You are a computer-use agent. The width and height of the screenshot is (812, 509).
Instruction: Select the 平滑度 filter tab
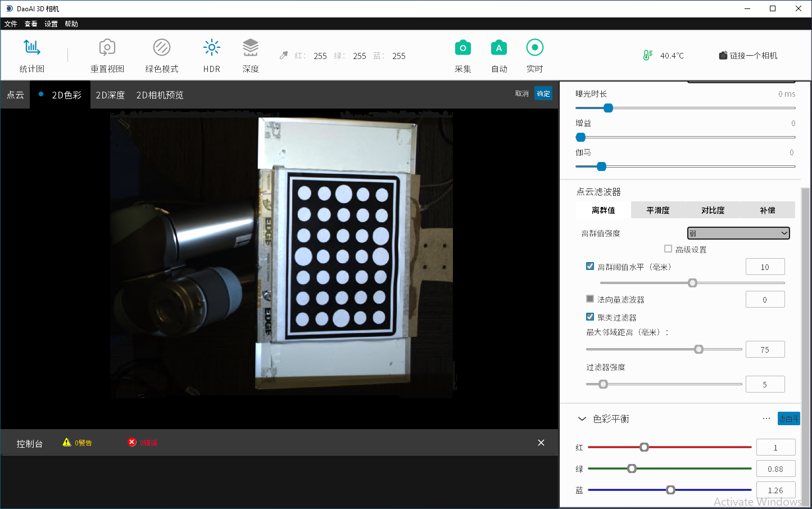pos(658,210)
